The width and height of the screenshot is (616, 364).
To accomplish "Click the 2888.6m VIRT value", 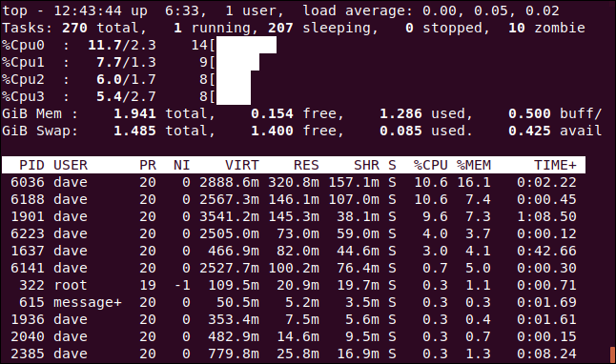I will [229, 182].
